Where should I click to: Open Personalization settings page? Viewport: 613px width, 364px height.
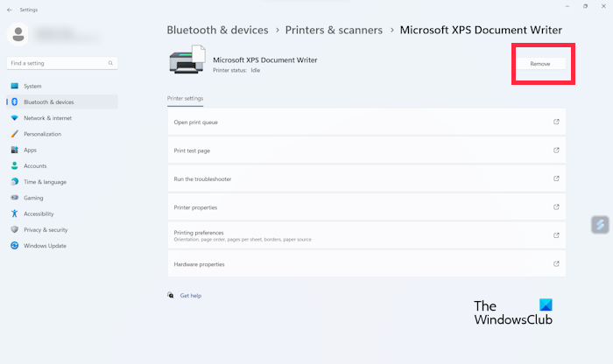coord(42,134)
